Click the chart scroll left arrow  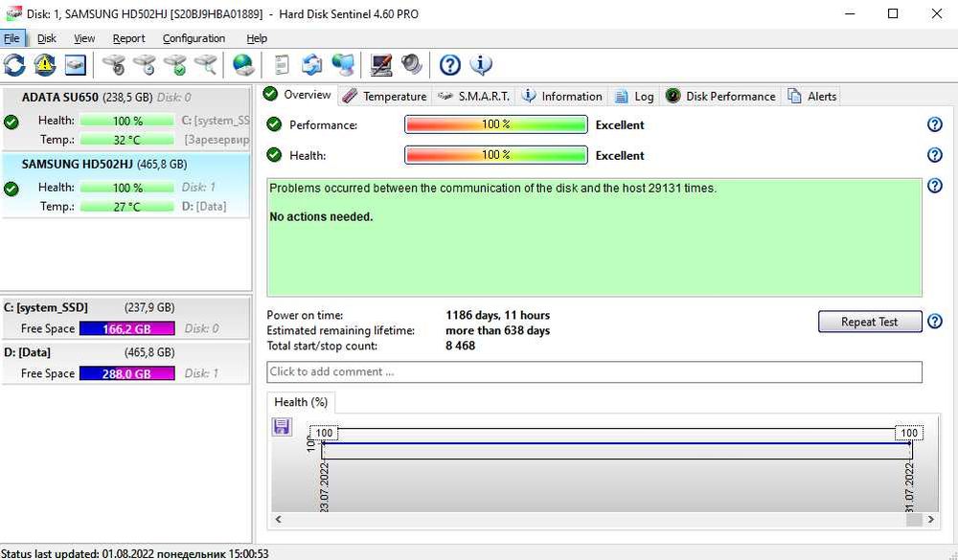279,519
